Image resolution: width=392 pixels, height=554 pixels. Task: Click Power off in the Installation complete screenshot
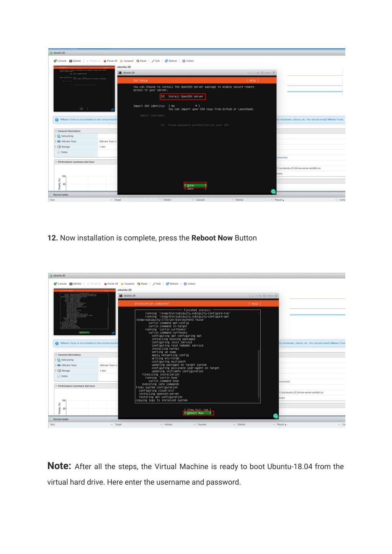point(111,284)
